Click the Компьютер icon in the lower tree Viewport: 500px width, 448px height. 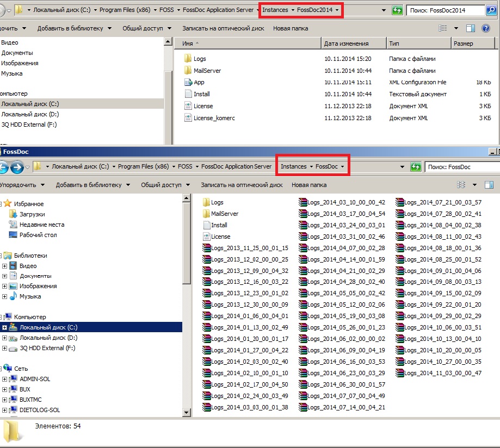pyautogui.click(x=8, y=316)
